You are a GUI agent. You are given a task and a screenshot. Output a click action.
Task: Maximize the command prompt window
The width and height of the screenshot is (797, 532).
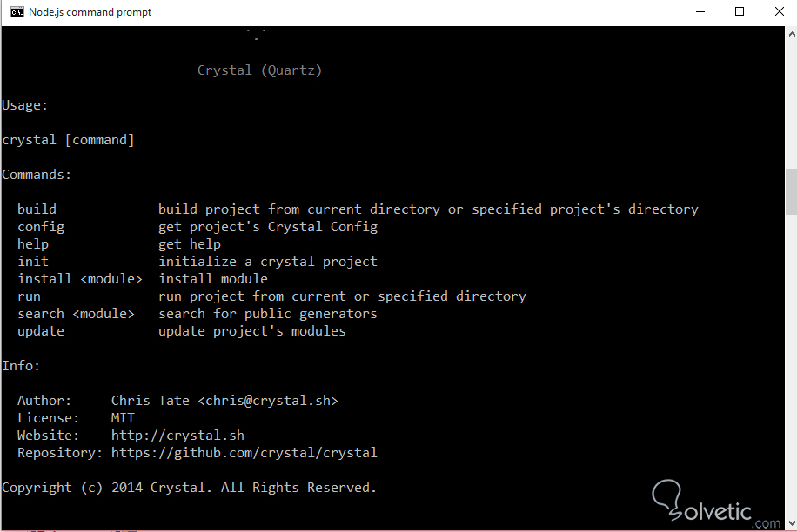pyautogui.click(x=740, y=12)
